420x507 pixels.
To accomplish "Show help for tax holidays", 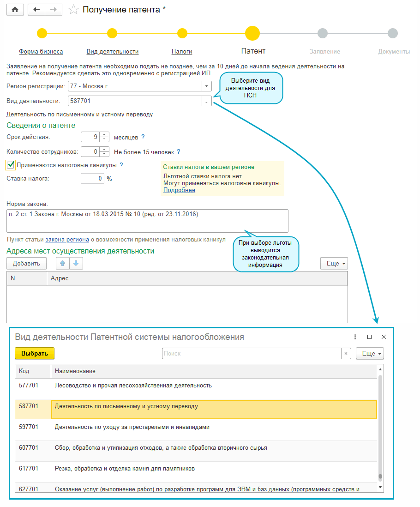I will click(x=121, y=165).
